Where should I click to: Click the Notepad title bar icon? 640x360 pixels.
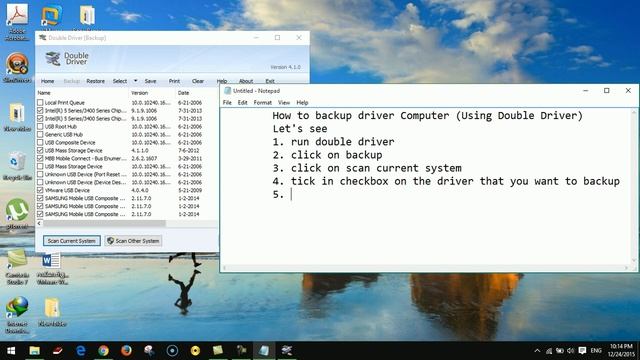click(x=227, y=91)
